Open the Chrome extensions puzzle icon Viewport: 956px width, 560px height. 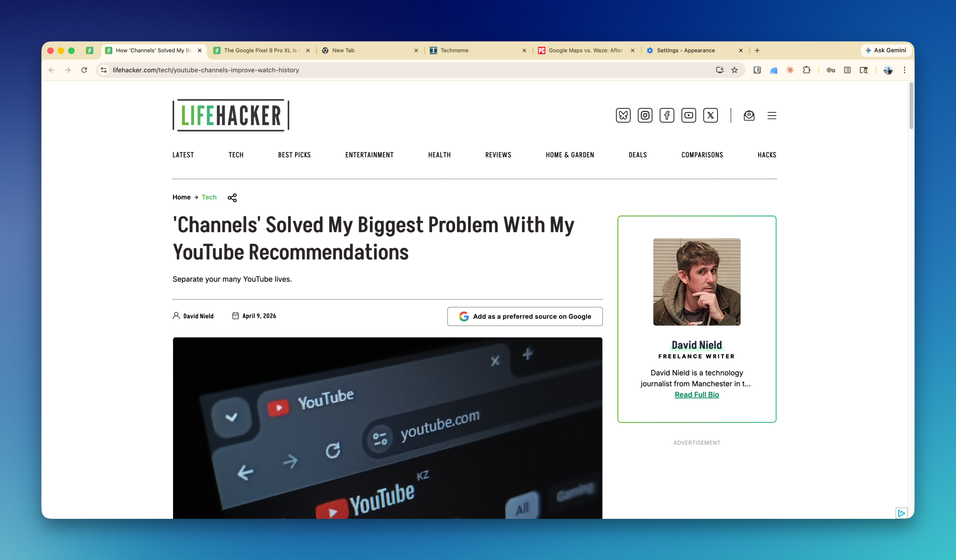click(807, 70)
